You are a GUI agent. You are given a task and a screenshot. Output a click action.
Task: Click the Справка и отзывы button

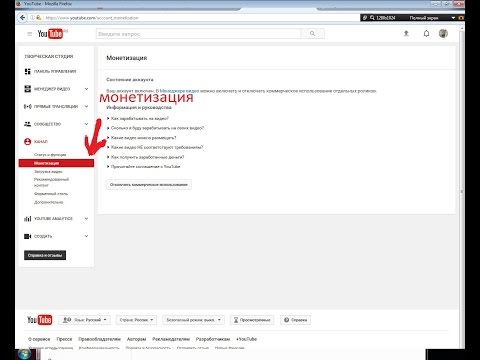tap(45, 255)
